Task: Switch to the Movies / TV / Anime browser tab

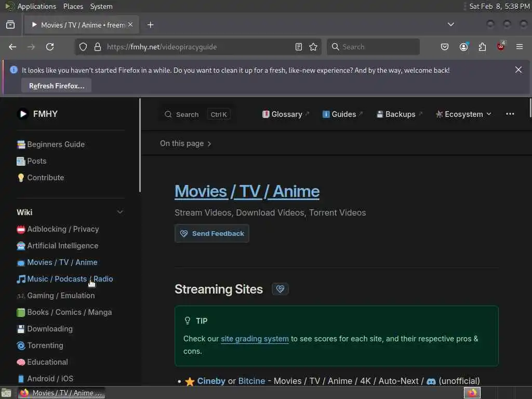Action: click(x=82, y=25)
